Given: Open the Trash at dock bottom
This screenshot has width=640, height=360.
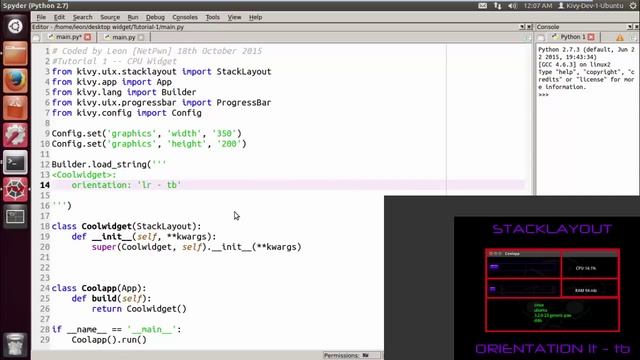Looking at the screenshot, I should point(15,345).
